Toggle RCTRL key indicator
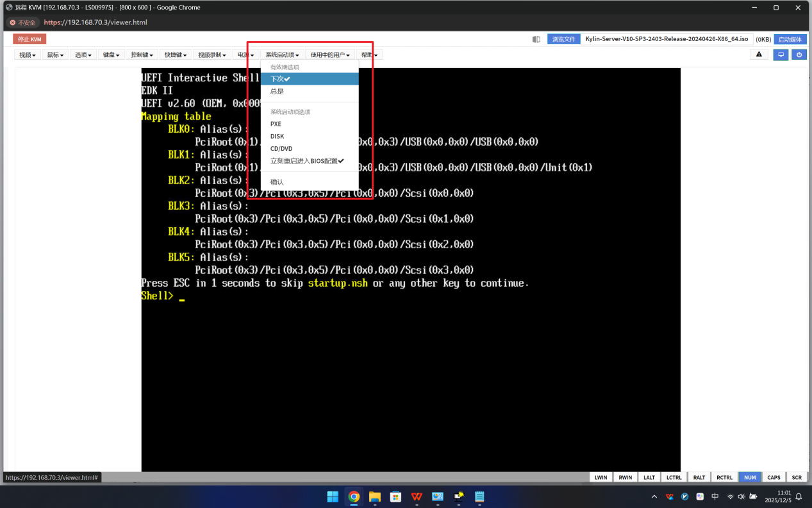 725,477
